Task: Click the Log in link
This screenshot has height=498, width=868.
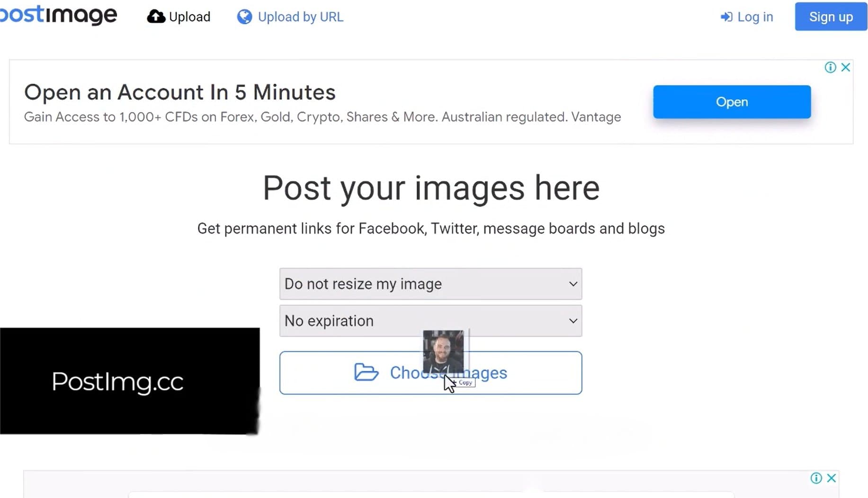Action: tap(755, 17)
